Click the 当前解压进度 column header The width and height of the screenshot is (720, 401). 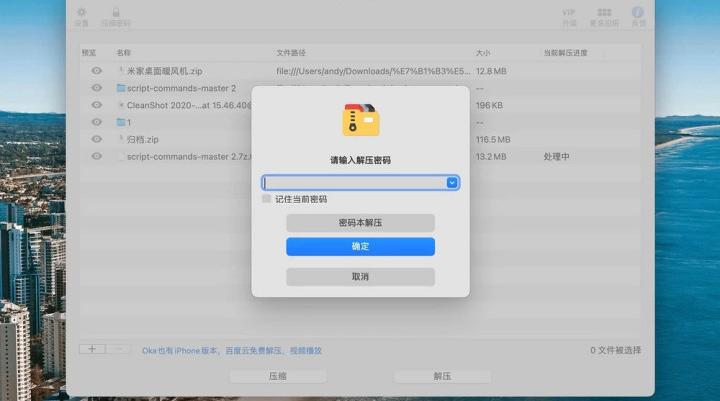[x=566, y=53]
